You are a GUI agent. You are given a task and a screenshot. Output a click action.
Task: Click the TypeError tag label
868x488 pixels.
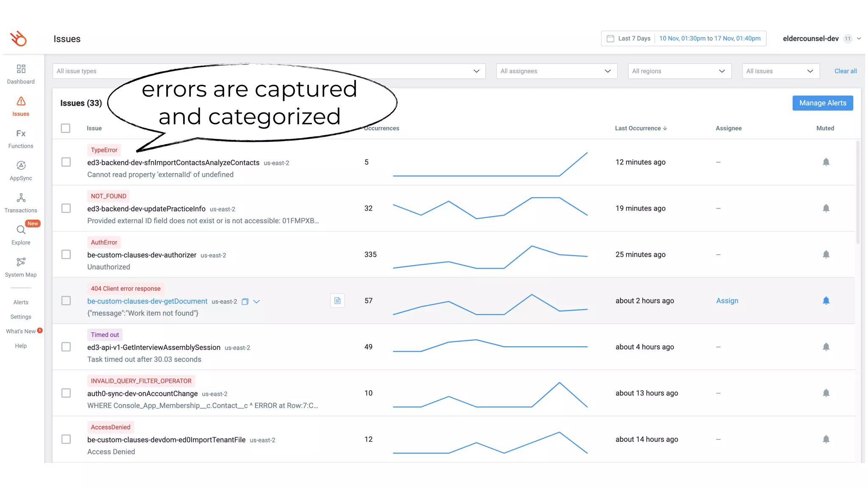pyautogui.click(x=104, y=150)
